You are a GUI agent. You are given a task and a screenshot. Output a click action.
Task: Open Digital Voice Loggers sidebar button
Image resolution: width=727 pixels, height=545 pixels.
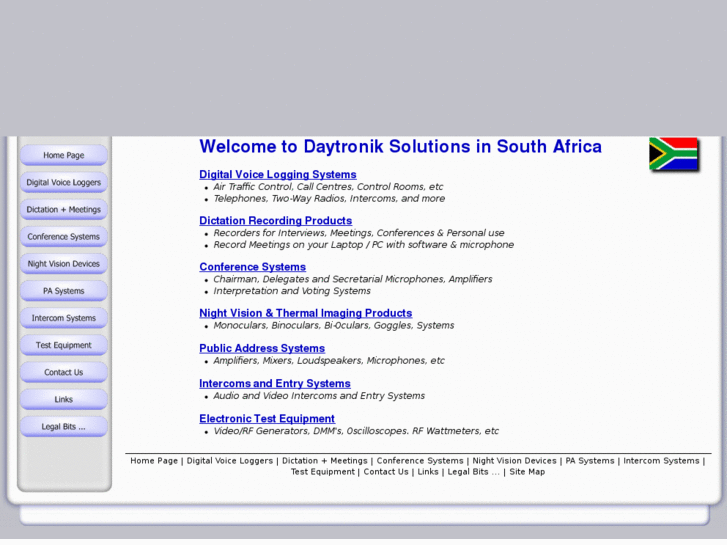[64, 182]
